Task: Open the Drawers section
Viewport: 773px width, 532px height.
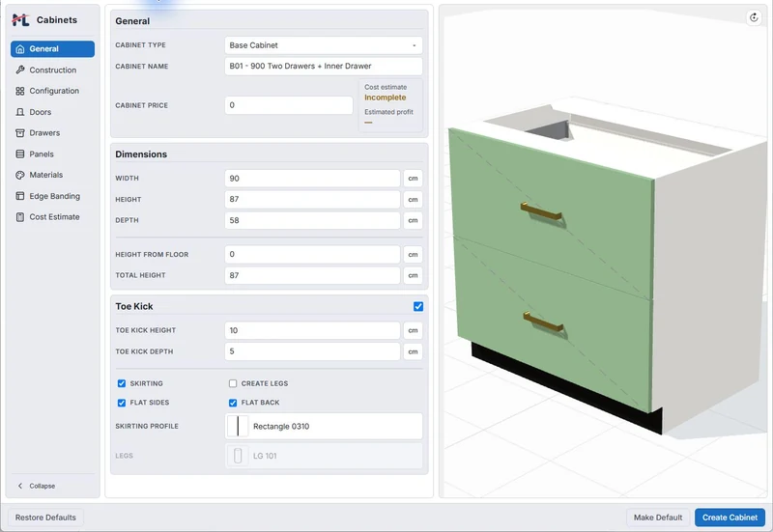Action: click(x=52, y=133)
